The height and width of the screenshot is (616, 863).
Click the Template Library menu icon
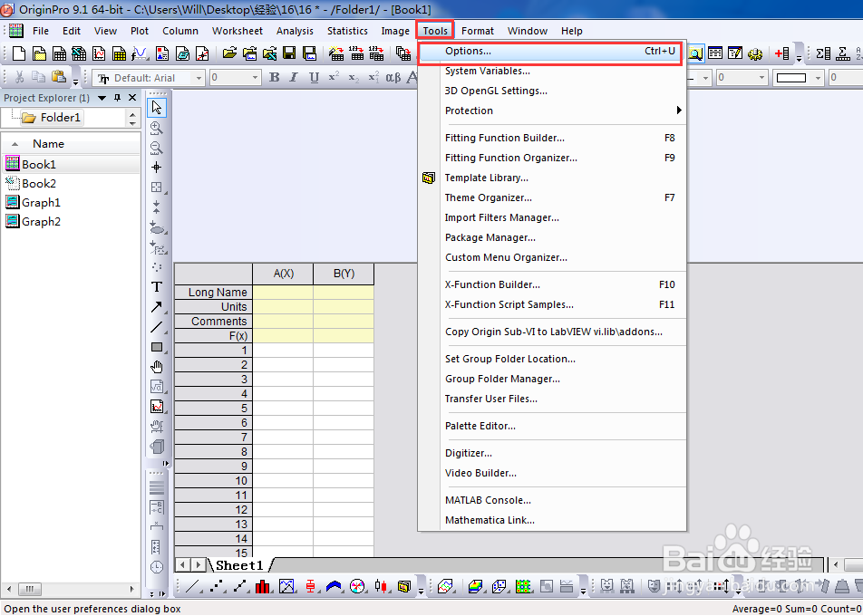click(429, 178)
